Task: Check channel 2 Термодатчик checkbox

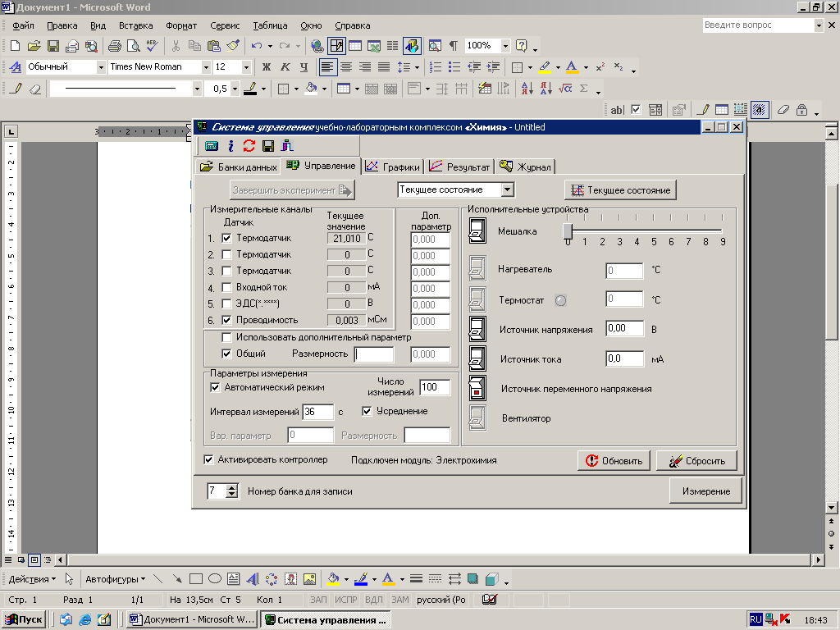Action: click(x=226, y=254)
